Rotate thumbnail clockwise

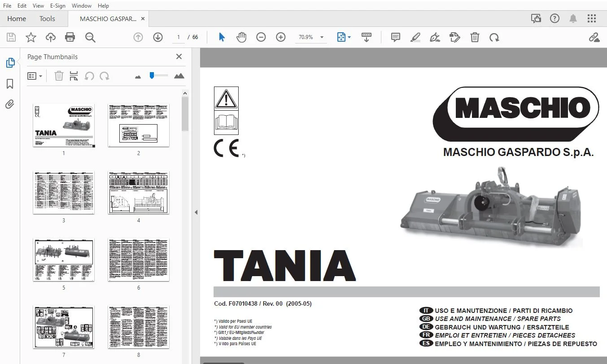[105, 76]
